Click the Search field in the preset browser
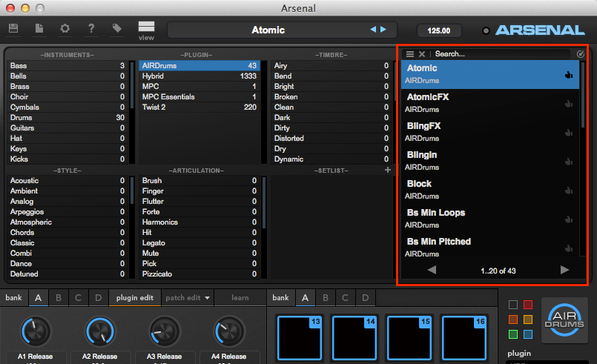Image resolution: width=597 pixels, height=364 pixels. (502, 54)
